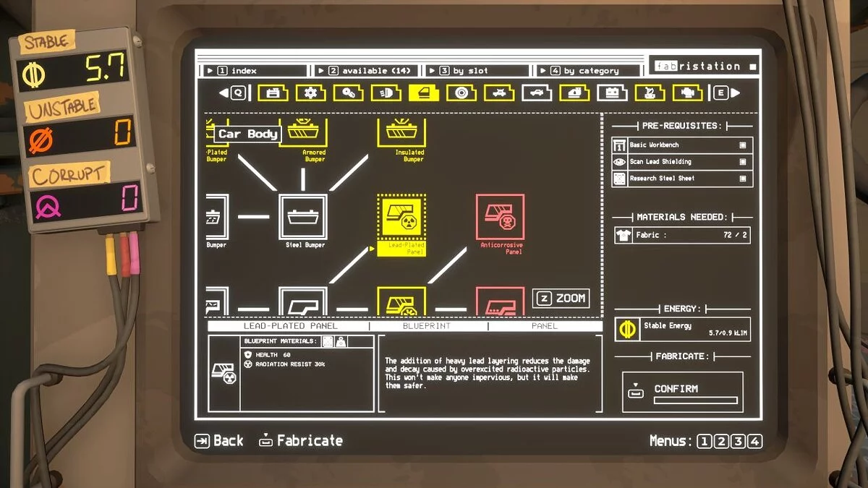Open the index tab

(254, 71)
